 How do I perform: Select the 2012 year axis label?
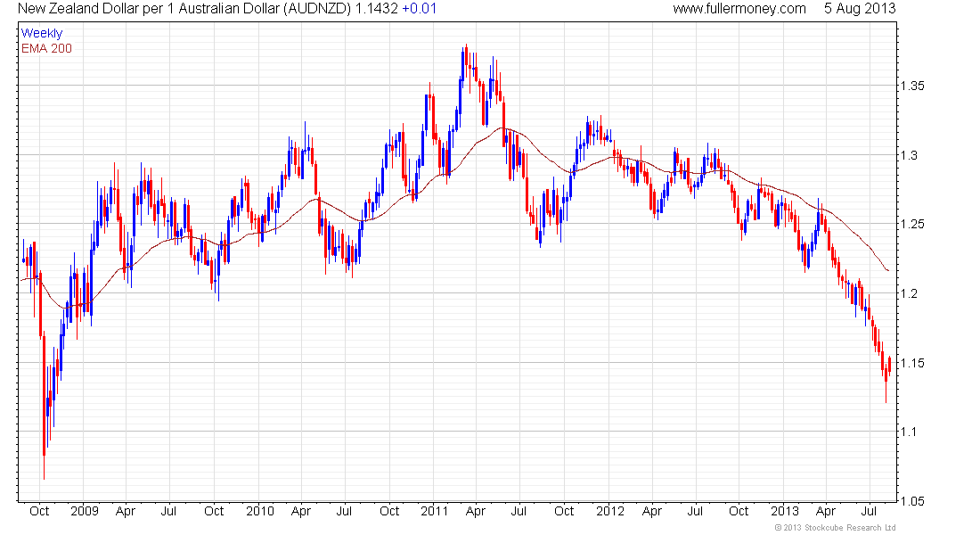(610, 511)
